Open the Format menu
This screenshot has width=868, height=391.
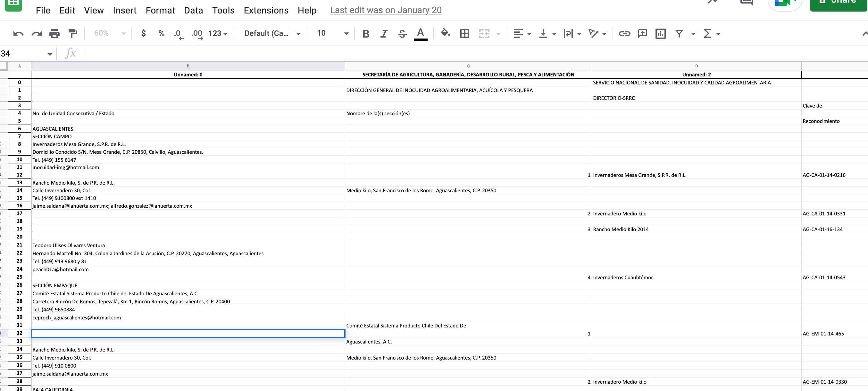pyautogui.click(x=160, y=10)
